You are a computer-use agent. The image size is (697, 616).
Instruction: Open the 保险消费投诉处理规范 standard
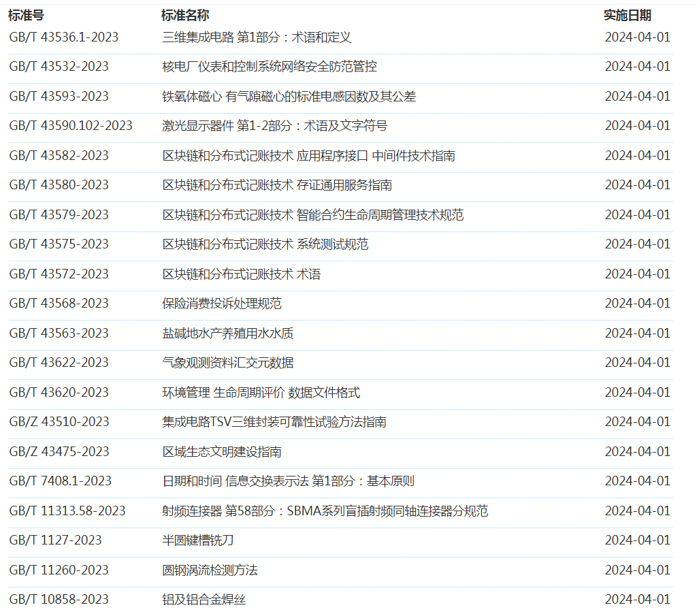click(222, 304)
